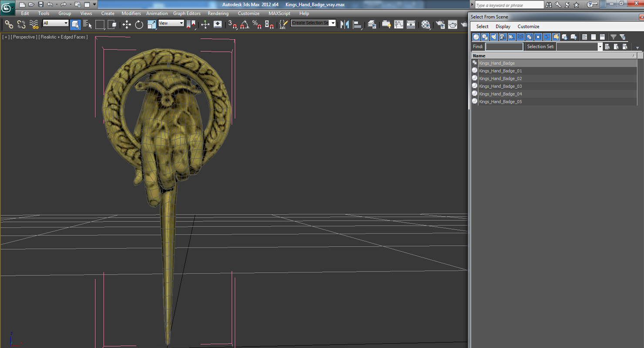The height and width of the screenshot is (348, 644).
Task: Activate the Select and Uniform Scale tool
Action: [151, 24]
